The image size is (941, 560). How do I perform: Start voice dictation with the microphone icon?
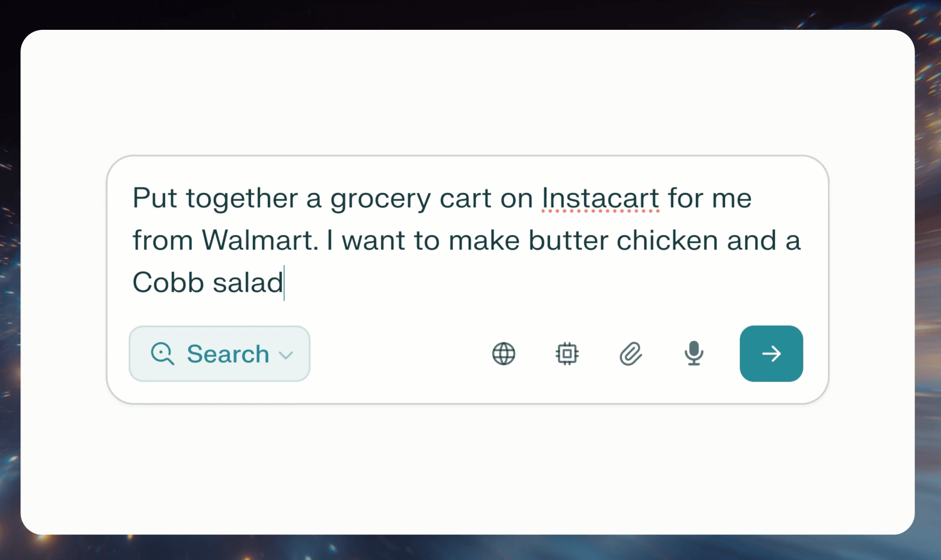694,353
